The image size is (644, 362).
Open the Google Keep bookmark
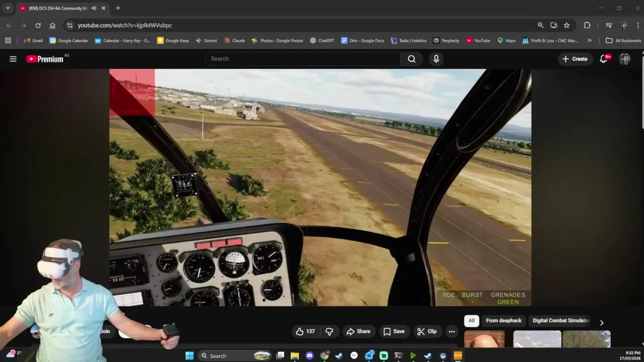tap(173, 40)
